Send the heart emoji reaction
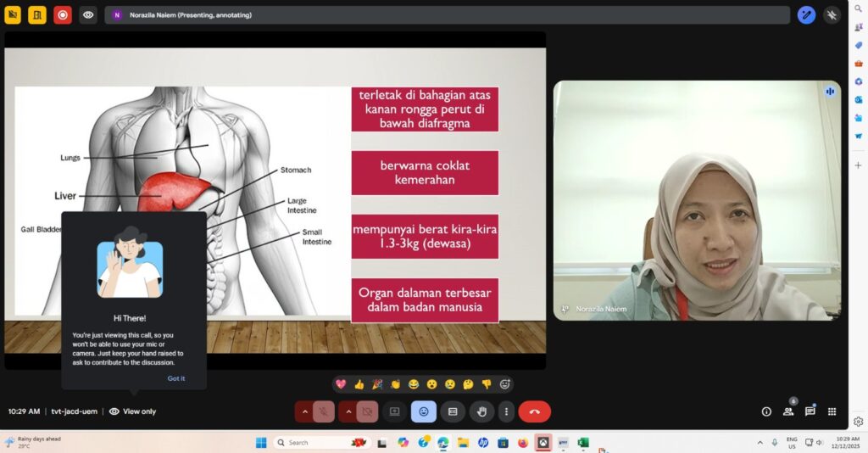The image size is (868, 453). (x=341, y=384)
